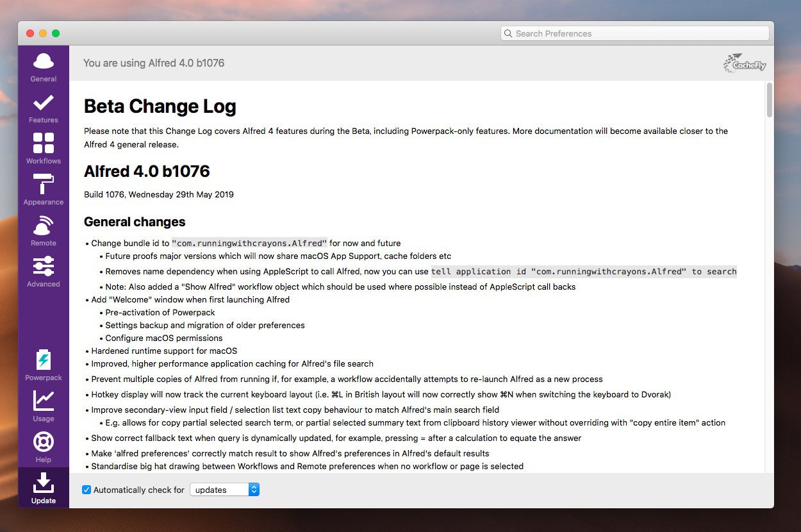Click the green zoom window button
The image size is (801, 532).
pos(56,33)
